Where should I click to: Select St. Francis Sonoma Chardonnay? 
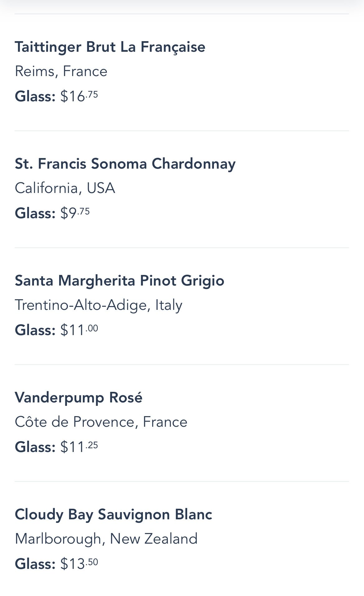point(125,164)
